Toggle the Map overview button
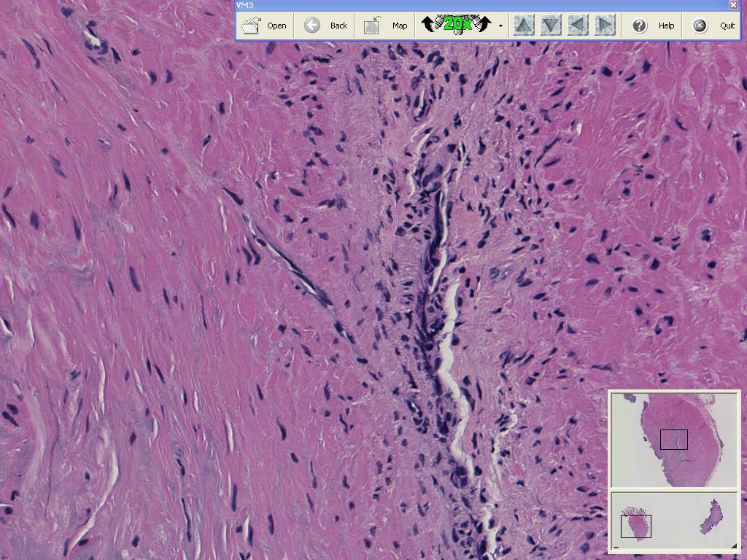 pos(386,26)
